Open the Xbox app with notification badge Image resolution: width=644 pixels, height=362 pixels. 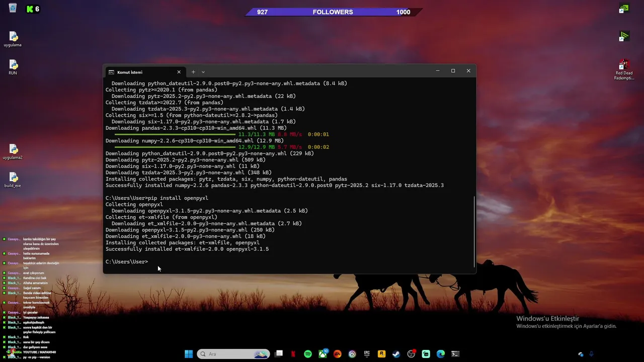pos(323,354)
